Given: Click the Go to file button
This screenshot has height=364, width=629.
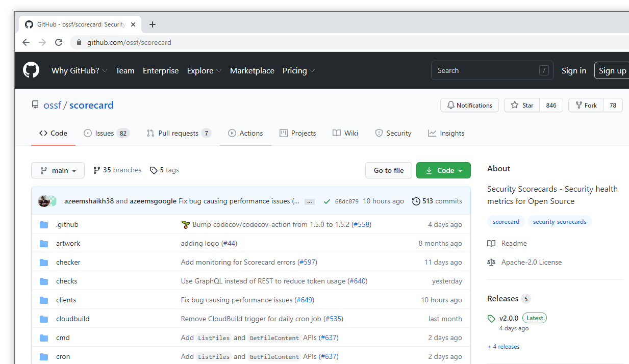Looking at the screenshot, I should coord(388,170).
